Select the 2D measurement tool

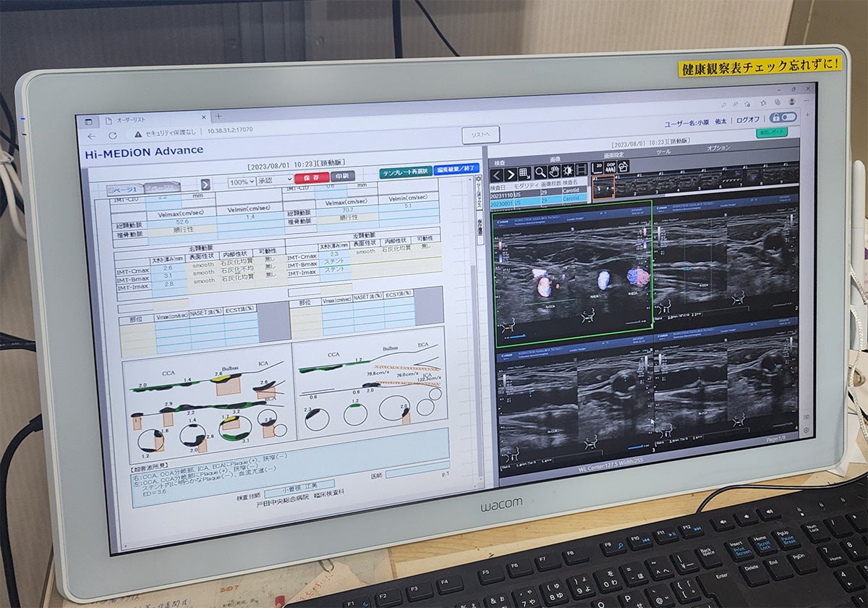pyautogui.click(x=599, y=168)
